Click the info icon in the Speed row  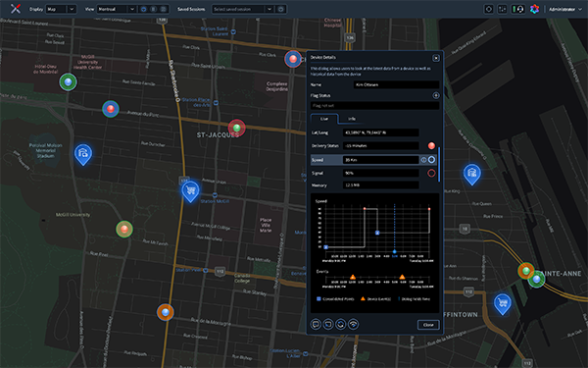point(423,160)
